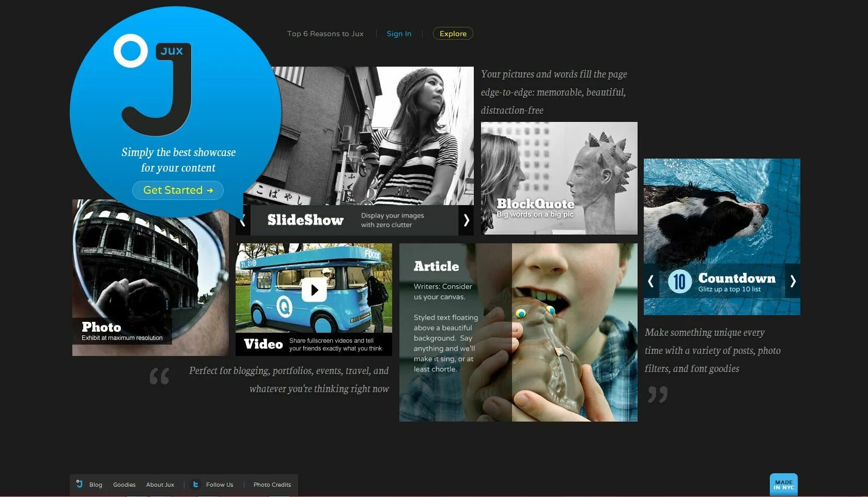Open the Made in NYC badge
This screenshot has width=868, height=497.
pyautogui.click(x=784, y=485)
